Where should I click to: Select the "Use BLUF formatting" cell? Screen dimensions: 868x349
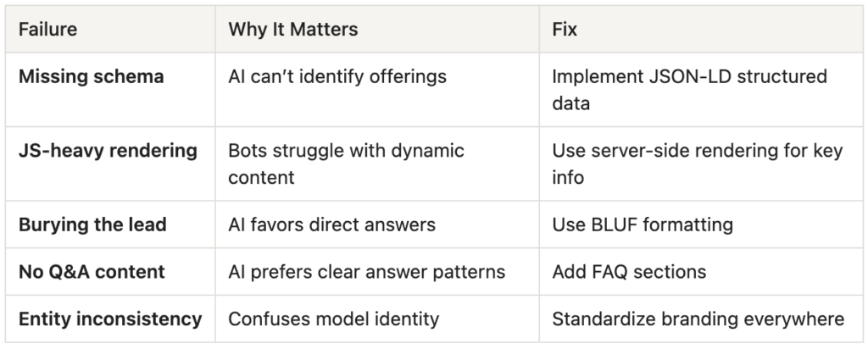click(x=643, y=226)
